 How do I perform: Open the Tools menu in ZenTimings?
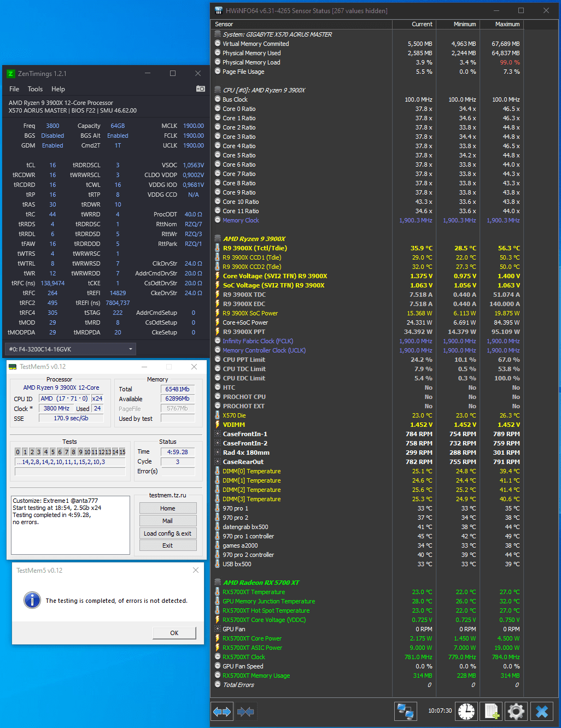[x=35, y=89]
